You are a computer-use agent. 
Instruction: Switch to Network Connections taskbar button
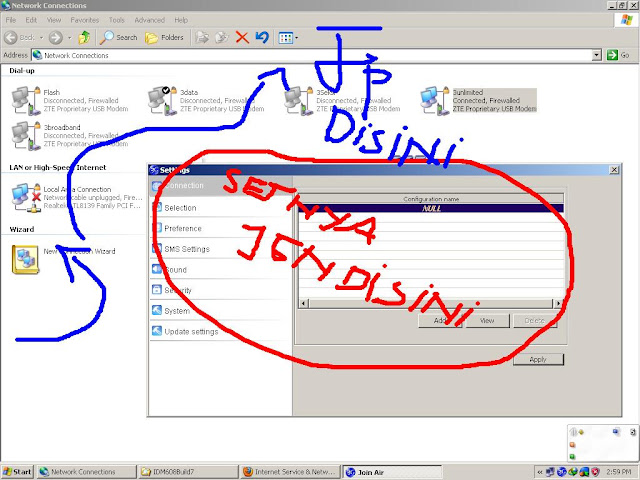click(x=86, y=472)
